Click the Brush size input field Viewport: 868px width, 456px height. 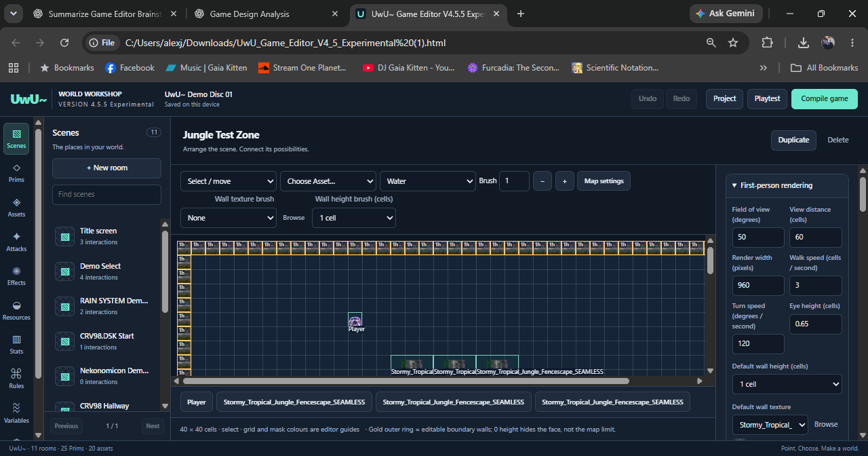tap(515, 181)
